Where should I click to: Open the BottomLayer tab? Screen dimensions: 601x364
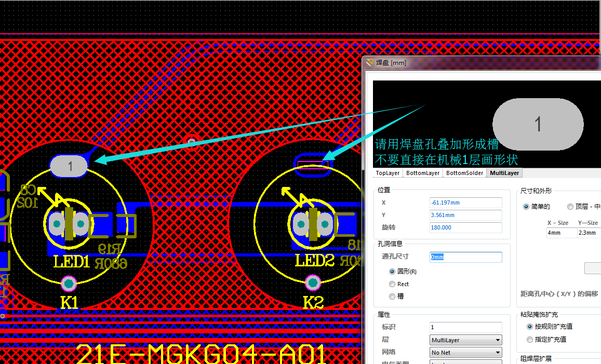point(423,173)
